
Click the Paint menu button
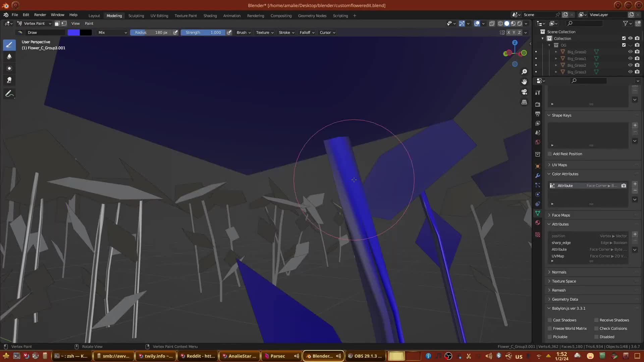(x=89, y=23)
